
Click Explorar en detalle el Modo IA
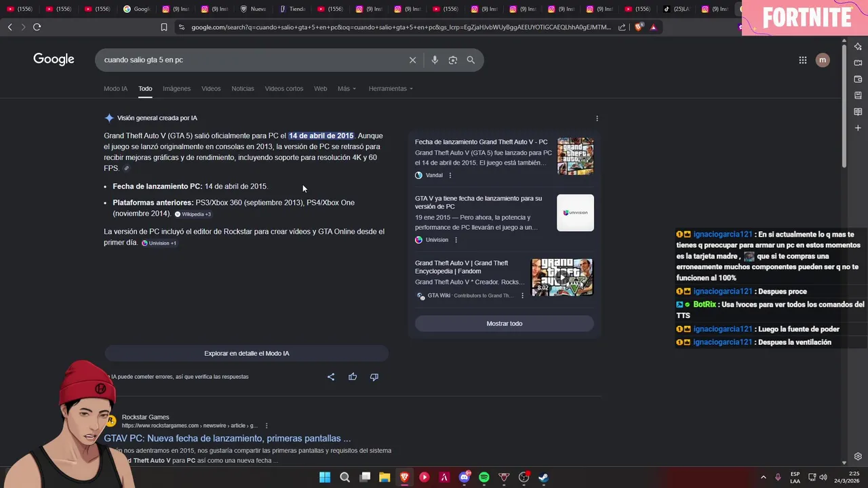246,353
